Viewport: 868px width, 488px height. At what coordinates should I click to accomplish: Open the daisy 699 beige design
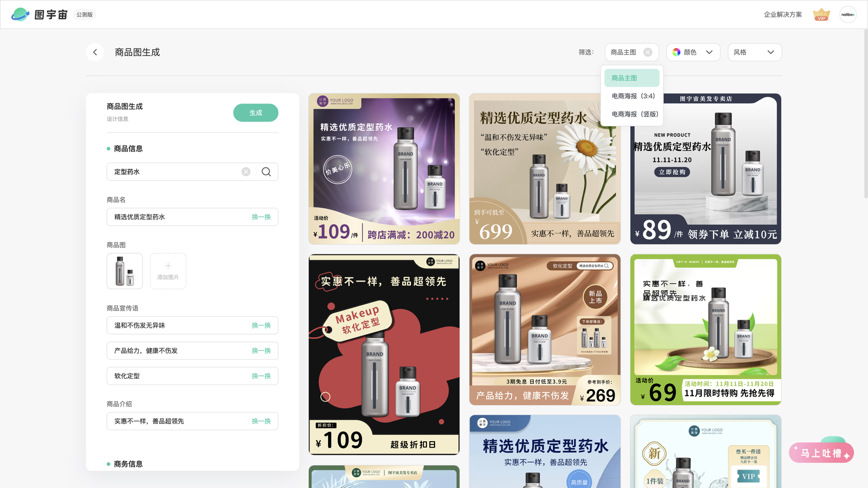(x=545, y=169)
